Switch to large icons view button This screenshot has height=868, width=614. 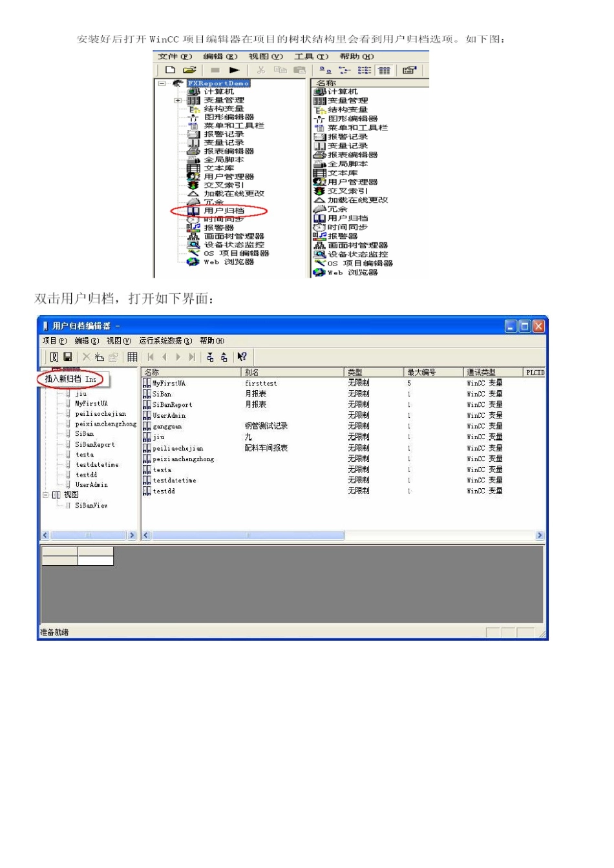point(325,70)
